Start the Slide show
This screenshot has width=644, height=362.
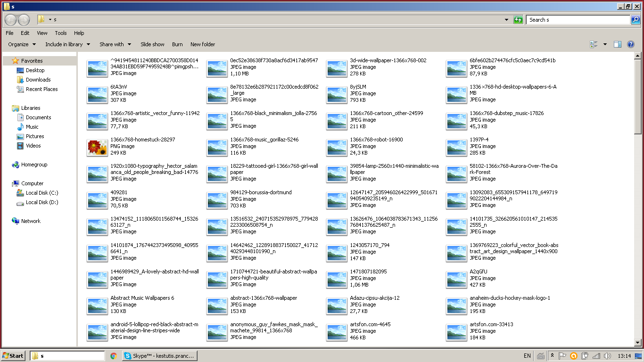(x=152, y=44)
